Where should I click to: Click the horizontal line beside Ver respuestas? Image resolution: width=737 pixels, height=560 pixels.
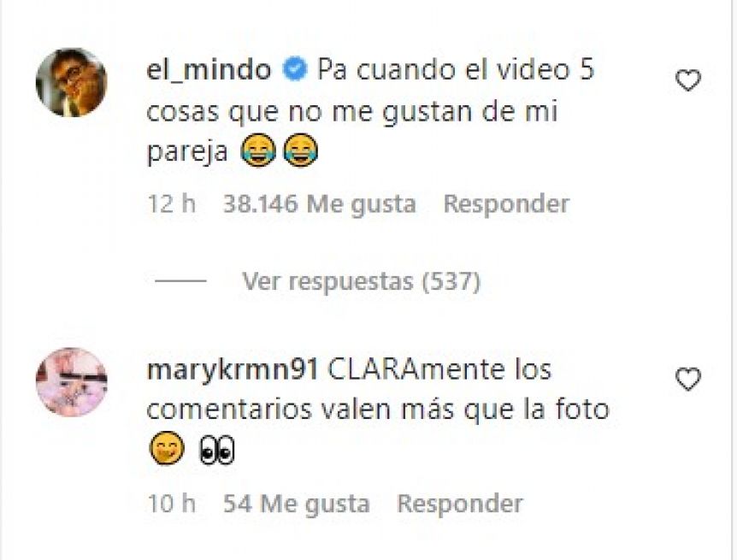tap(180, 281)
